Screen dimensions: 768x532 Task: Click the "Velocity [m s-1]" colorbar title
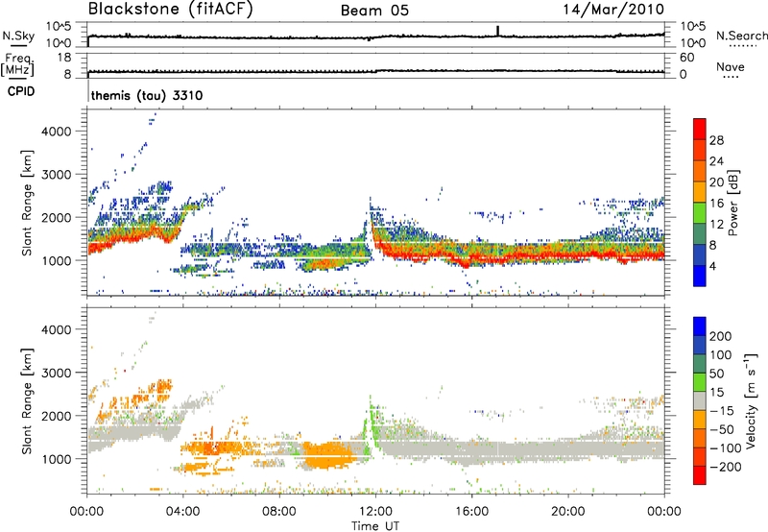[752, 400]
